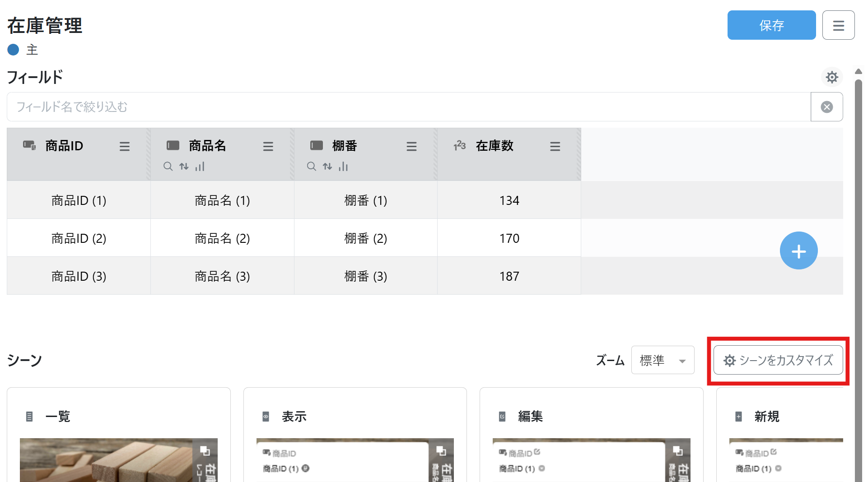Open the 一覧 scene thumbnail
868x482 pixels.
[118, 459]
